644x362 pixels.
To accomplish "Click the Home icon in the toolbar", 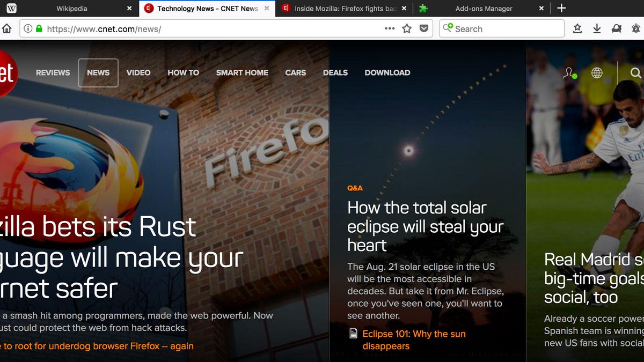I will point(8,28).
